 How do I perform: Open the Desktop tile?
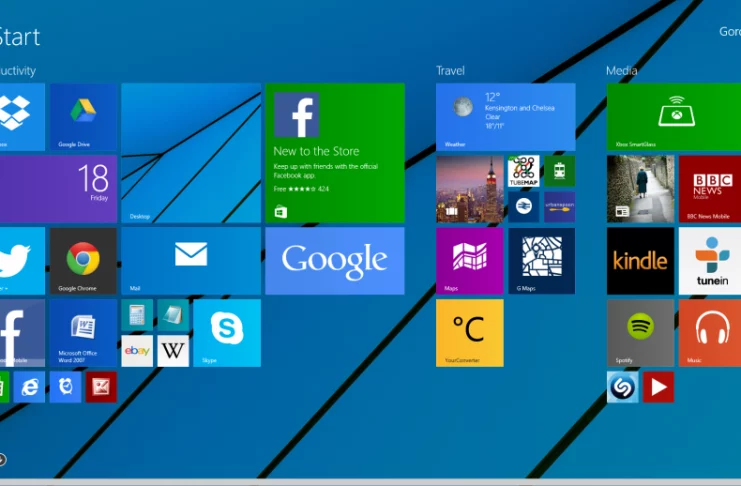[x=191, y=153]
